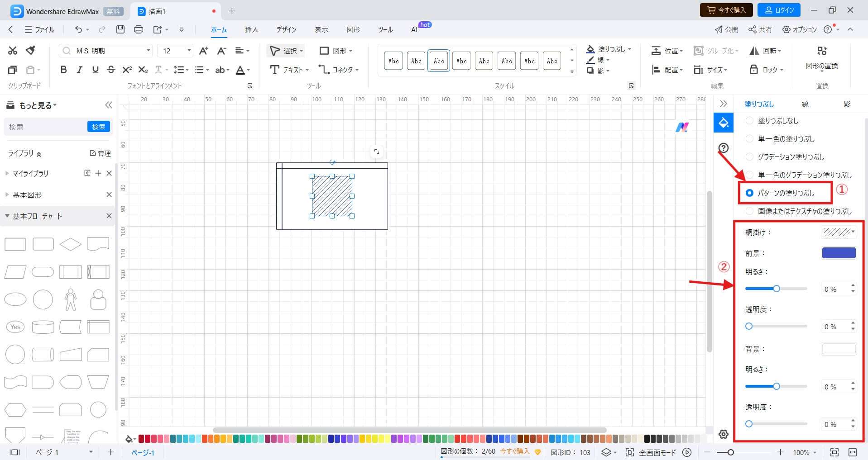Viewport: 868px width, 460px height.
Task: Click the 共有 button
Action: [760, 29]
